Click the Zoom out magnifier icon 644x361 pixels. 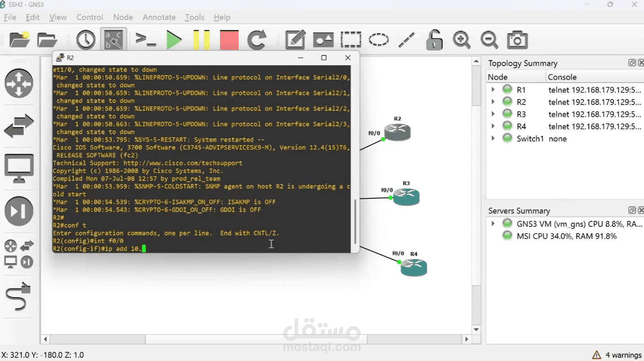489,40
